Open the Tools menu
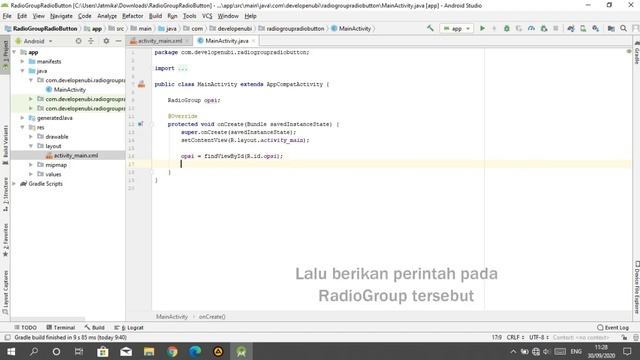 click(x=189, y=16)
